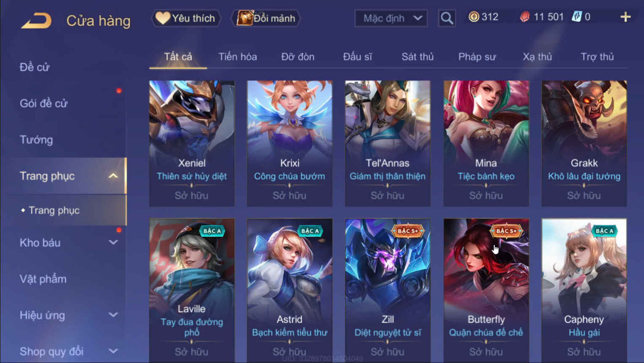Select the Tiến hóa tab

(237, 56)
